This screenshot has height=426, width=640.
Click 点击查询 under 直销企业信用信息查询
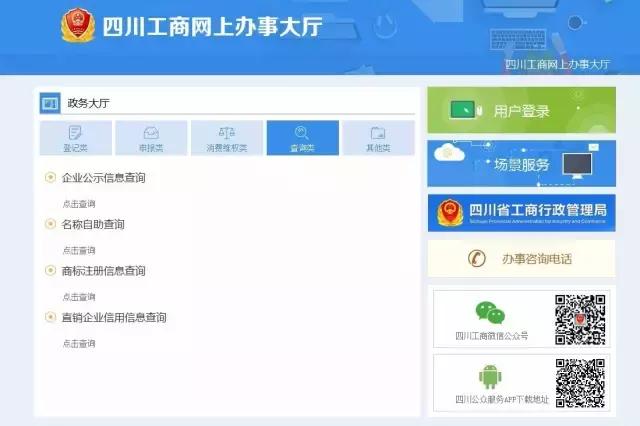click(x=79, y=344)
